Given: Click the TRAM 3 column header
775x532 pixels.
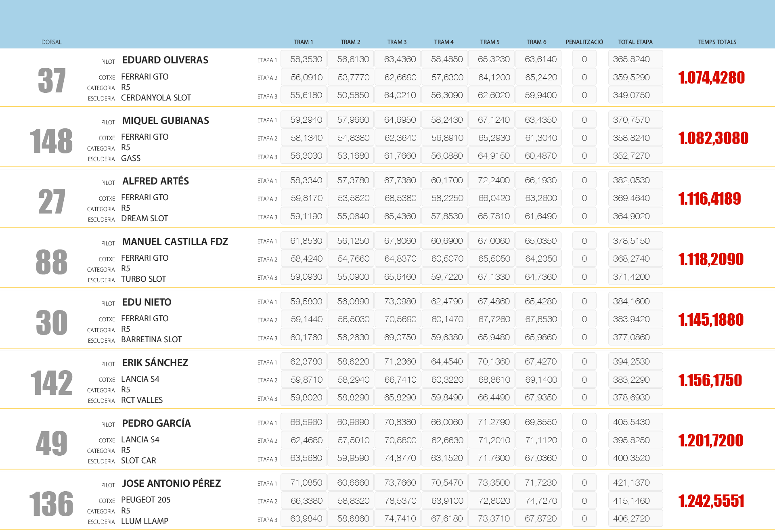Looking at the screenshot, I should click(397, 42).
